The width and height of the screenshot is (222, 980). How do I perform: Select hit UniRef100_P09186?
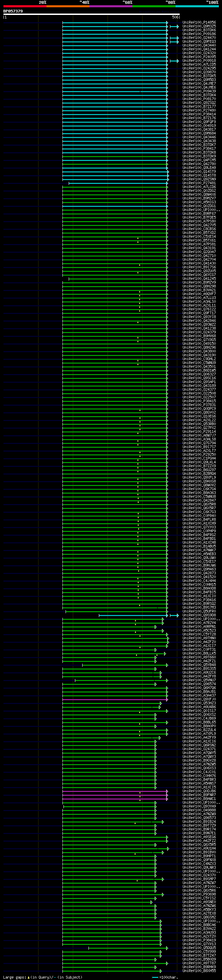(199, 34)
